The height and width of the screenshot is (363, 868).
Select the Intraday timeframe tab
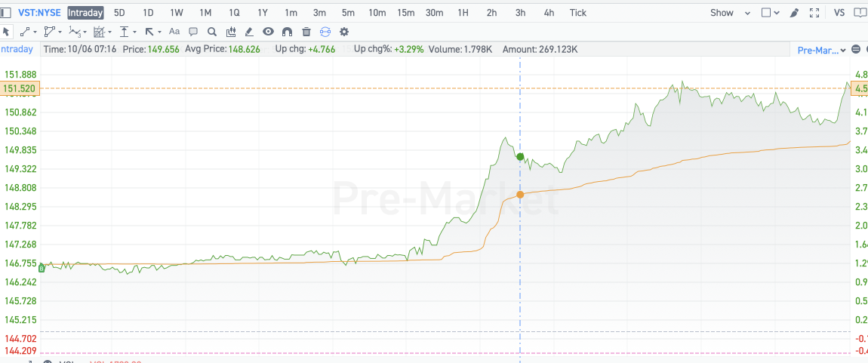[85, 12]
